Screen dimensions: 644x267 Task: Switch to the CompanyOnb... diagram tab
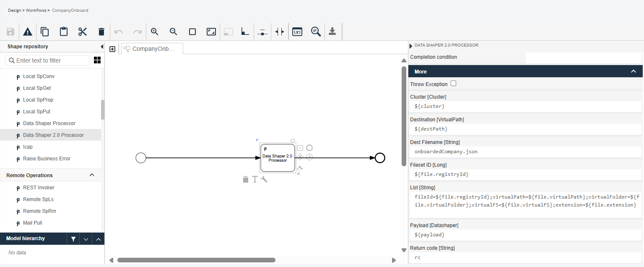[x=153, y=49]
